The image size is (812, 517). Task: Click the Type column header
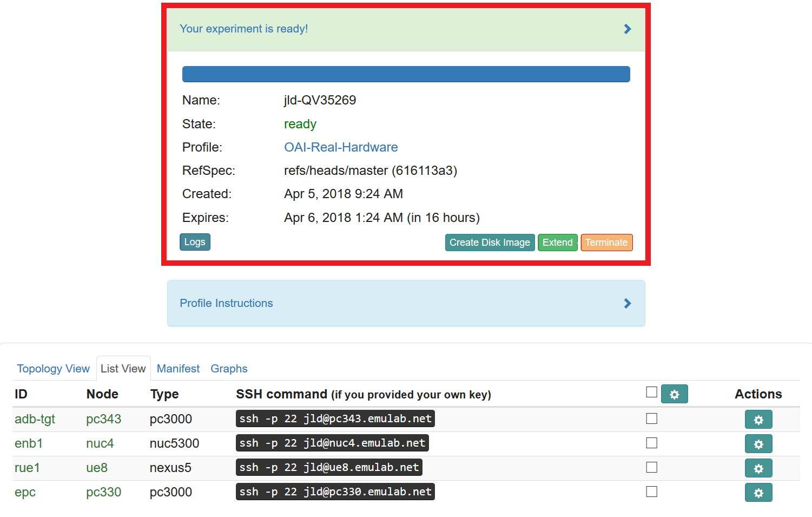[x=164, y=394]
